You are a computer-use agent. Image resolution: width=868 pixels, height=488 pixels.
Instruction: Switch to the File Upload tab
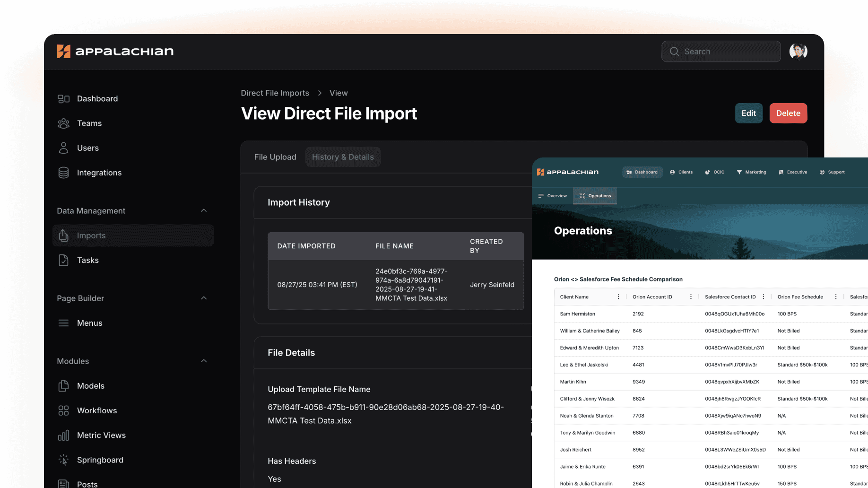tap(275, 157)
